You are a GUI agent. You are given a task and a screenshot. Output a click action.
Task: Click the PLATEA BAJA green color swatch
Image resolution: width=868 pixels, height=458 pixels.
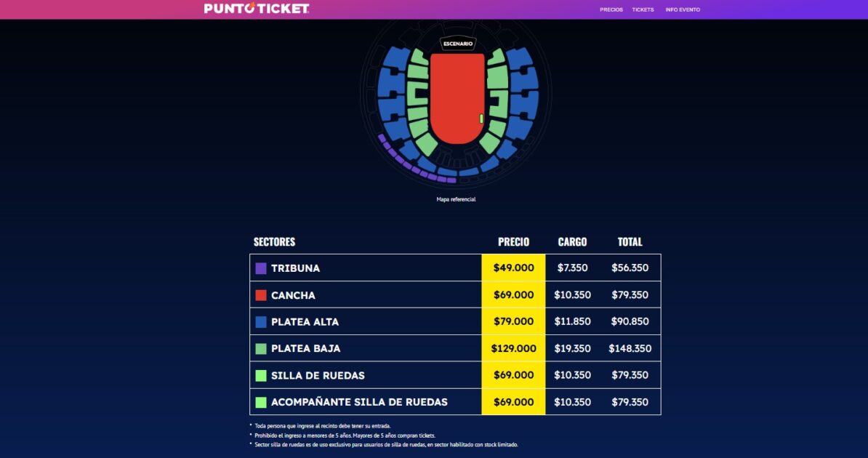pyautogui.click(x=262, y=348)
